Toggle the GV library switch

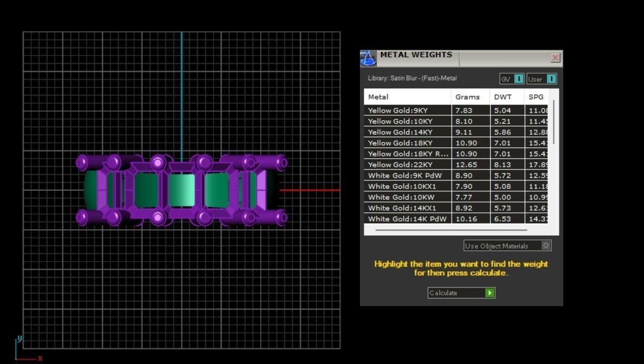(512, 79)
